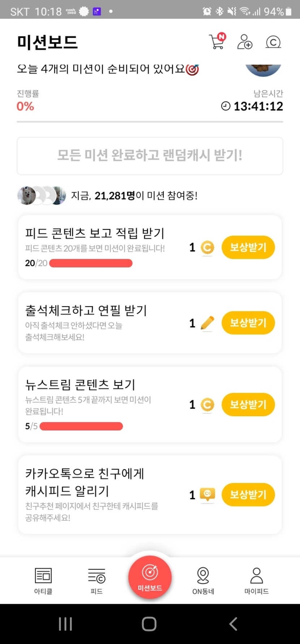The image size is (300, 644).
Task: Open the 마이피드 tab
Action: [x=256, y=581]
